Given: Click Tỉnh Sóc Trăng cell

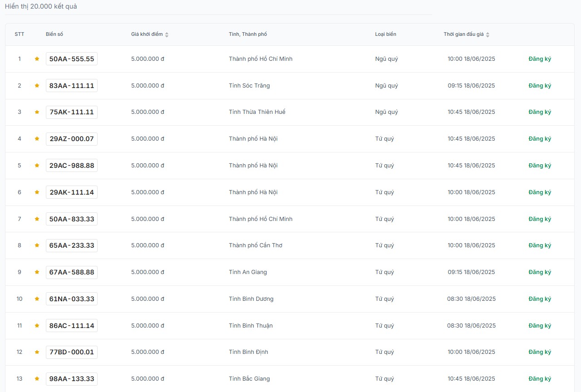Looking at the screenshot, I should click(x=249, y=86).
